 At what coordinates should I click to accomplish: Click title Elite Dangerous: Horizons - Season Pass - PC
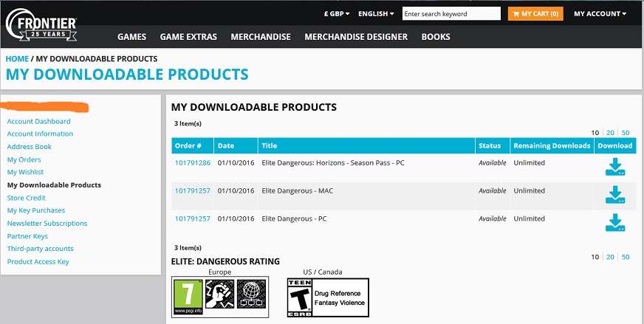pos(333,162)
